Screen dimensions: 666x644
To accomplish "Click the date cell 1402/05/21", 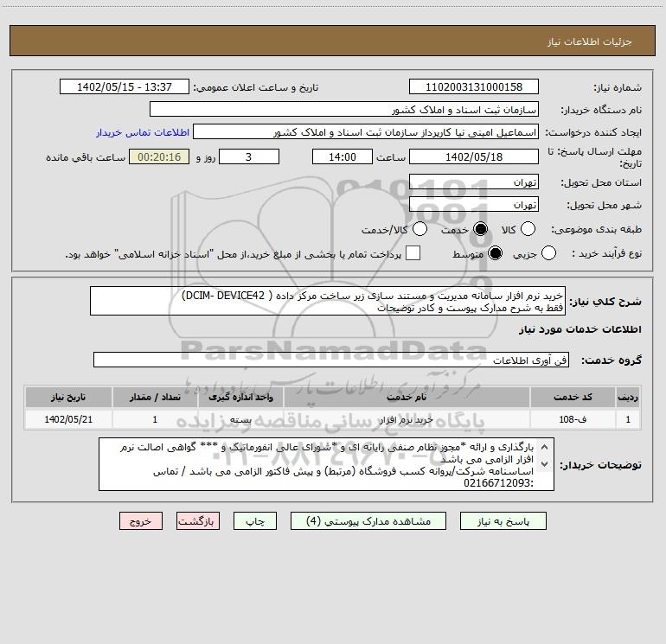I will pyautogui.click(x=68, y=420).
